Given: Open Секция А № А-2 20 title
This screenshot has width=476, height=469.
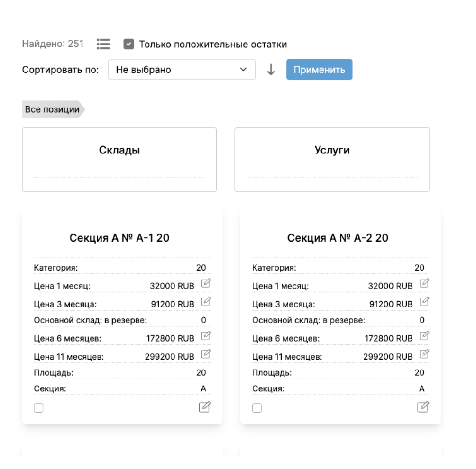Looking at the screenshot, I should (338, 238).
